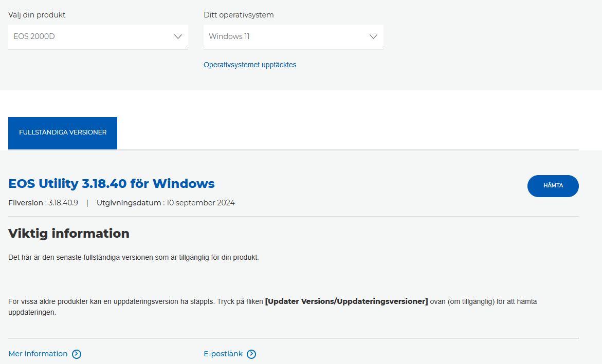The width and height of the screenshot is (602, 364).
Task: Open the Mer information link
Action: pyautogui.click(x=38, y=354)
